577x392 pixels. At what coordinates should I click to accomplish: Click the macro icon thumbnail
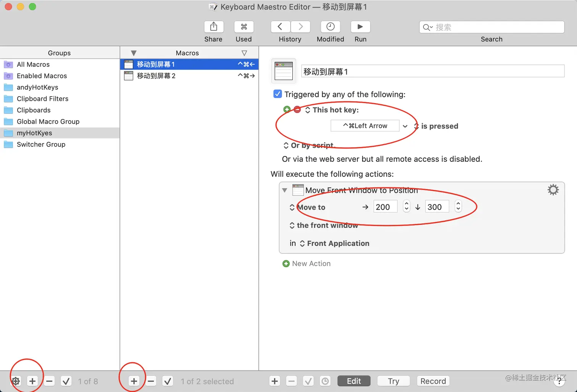tap(284, 71)
